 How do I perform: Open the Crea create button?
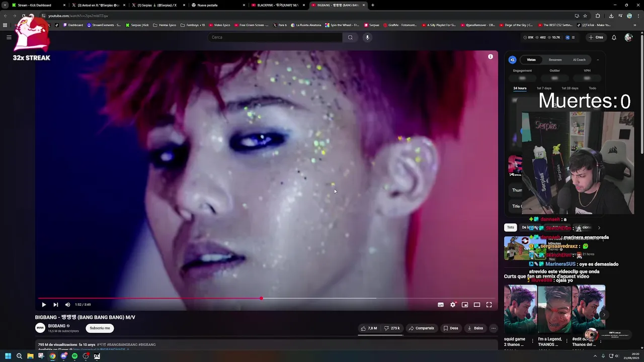tap(596, 37)
